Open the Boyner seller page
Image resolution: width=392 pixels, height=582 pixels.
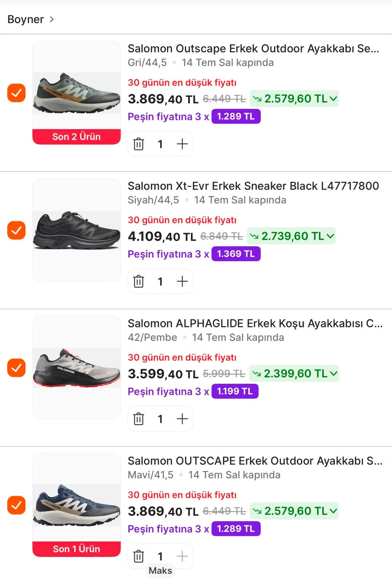[x=31, y=19]
